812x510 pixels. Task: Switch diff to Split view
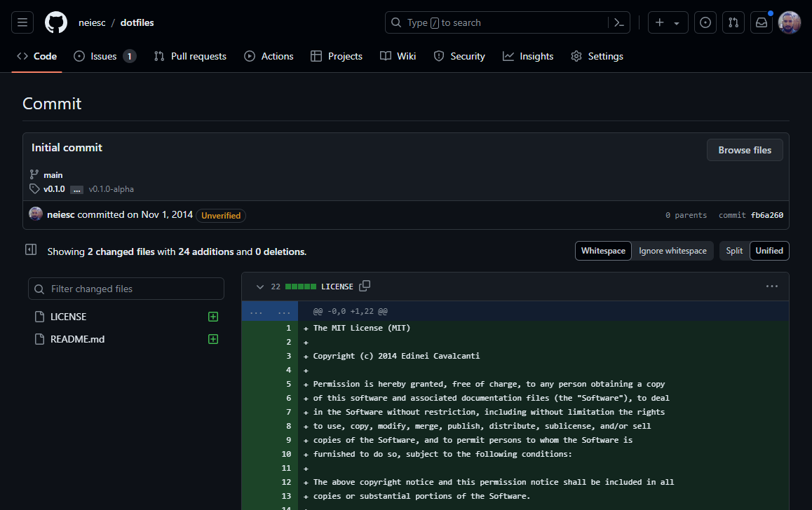pos(734,251)
